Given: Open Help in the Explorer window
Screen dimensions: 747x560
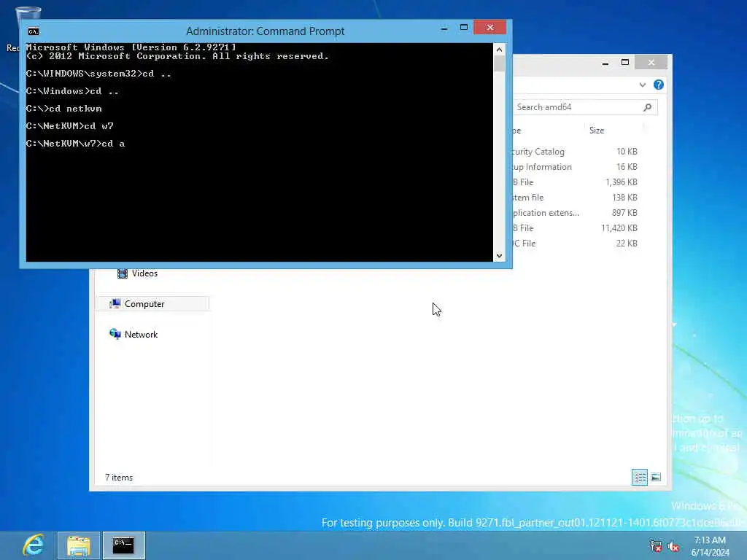Looking at the screenshot, I should pos(659,85).
